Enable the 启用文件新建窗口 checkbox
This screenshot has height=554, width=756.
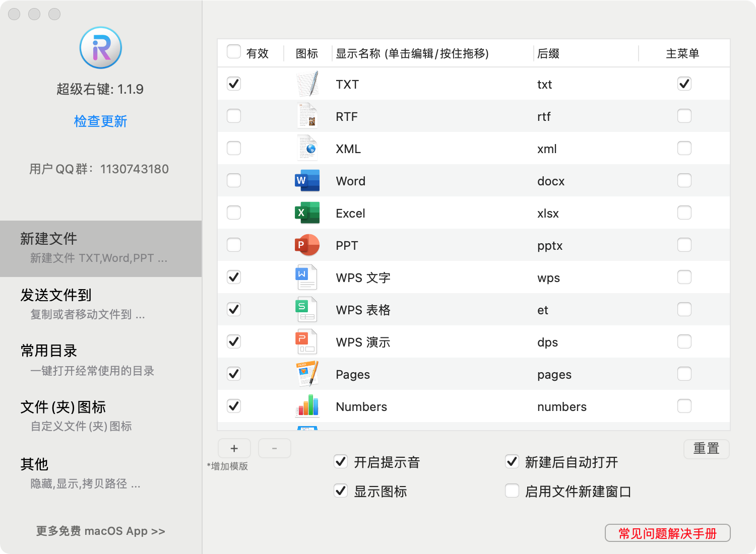pyautogui.click(x=512, y=491)
